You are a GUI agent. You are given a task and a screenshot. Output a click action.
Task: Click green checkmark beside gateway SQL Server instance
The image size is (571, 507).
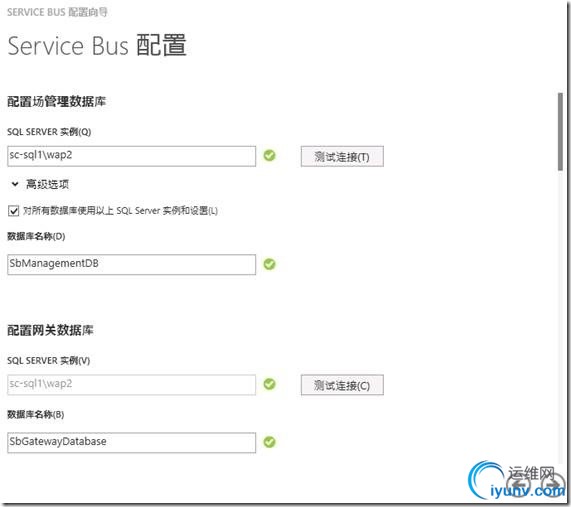click(269, 384)
